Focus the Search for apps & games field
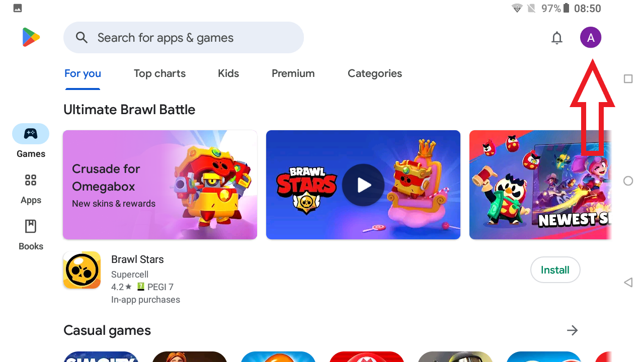The image size is (644, 362). point(184,37)
